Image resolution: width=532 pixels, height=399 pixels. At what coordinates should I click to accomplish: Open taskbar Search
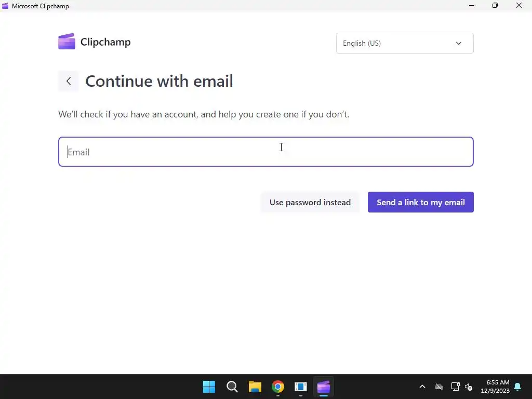point(232,387)
